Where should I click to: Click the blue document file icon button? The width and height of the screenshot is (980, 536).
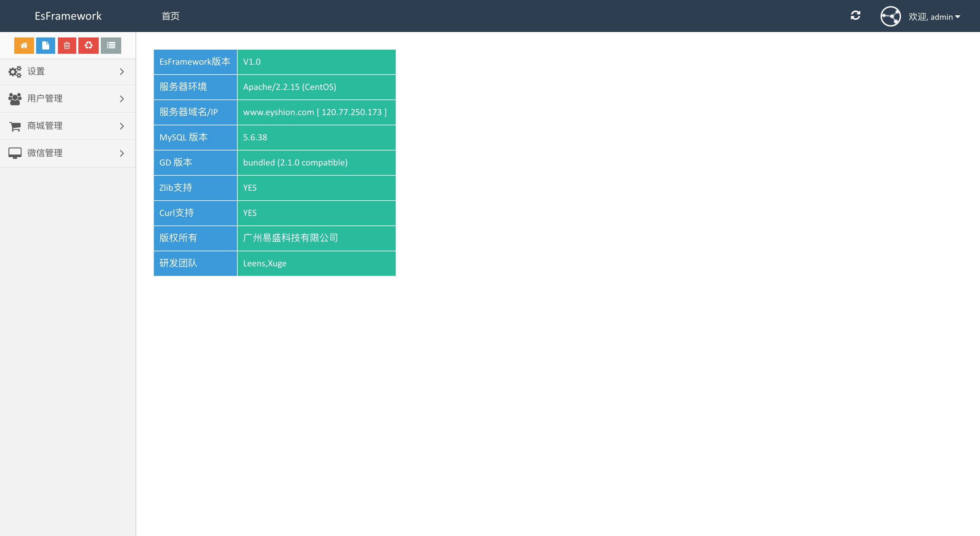46,46
